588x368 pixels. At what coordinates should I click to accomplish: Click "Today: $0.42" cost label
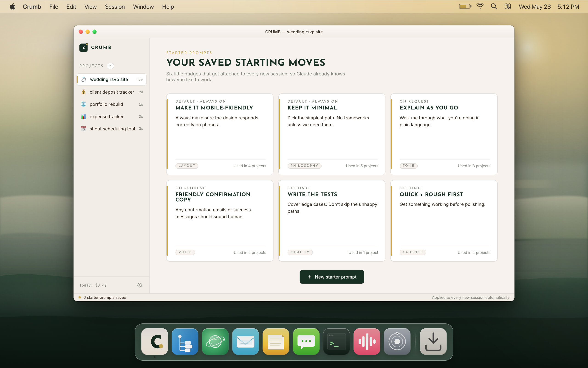[x=93, y=285]
